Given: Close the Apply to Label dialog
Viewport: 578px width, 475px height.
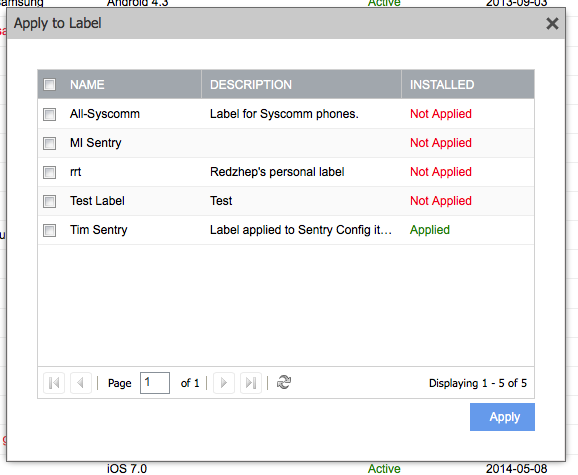Looking at the screenshot, I should point(552,24).
